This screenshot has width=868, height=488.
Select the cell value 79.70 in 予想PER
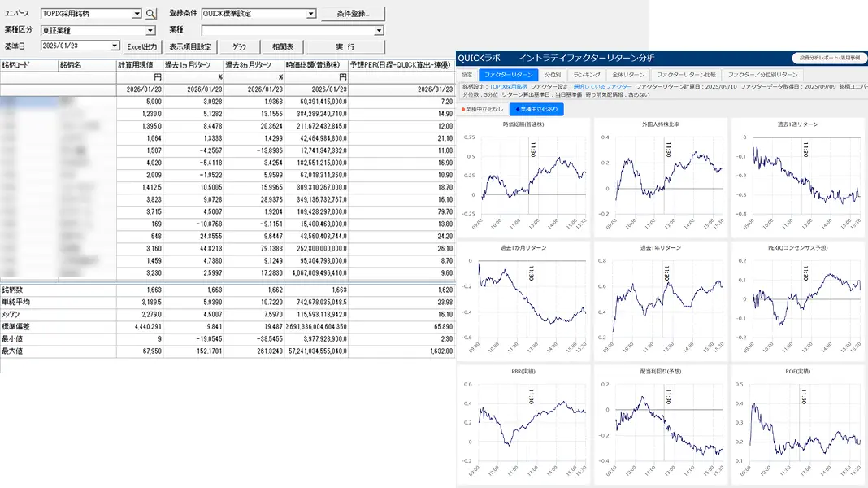[x=445, y=212]
